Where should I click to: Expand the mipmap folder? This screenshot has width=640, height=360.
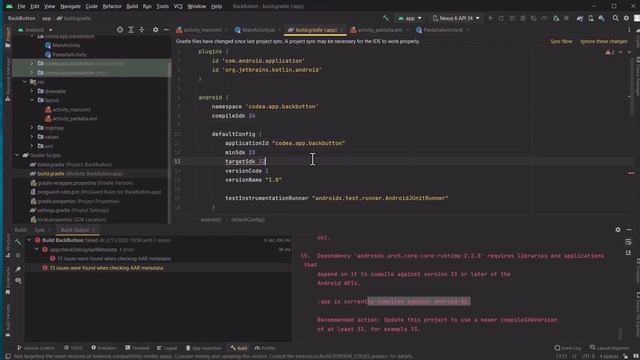pyautogui.click(x=32, y=128)
